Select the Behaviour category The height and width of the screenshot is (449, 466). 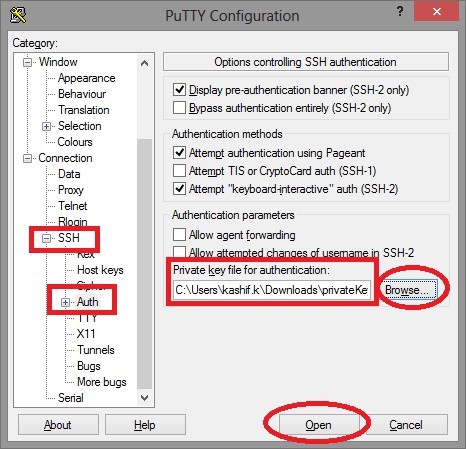pos(82,94)
